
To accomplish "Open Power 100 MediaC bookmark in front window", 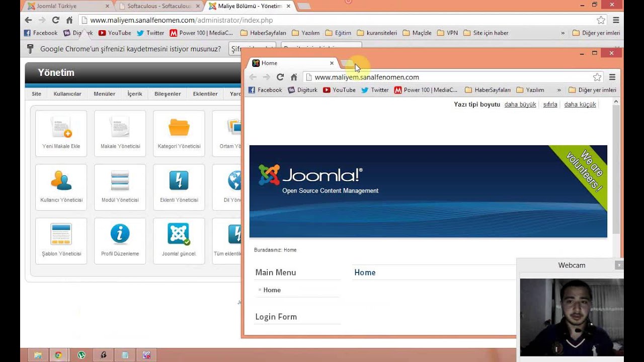I will tap(426, 90).
